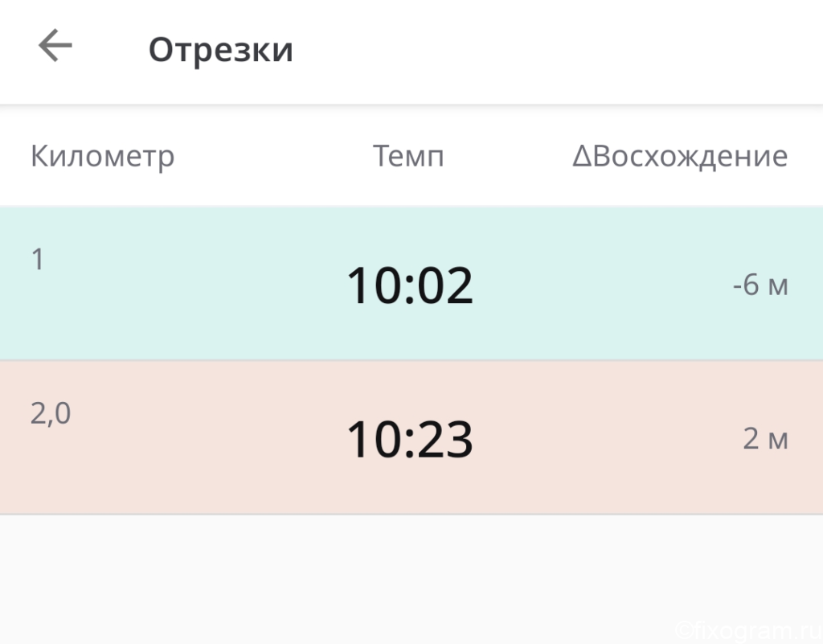823x644 pixels.
Task: Tap the 2 м elevation value
Action: pos(766,439)
